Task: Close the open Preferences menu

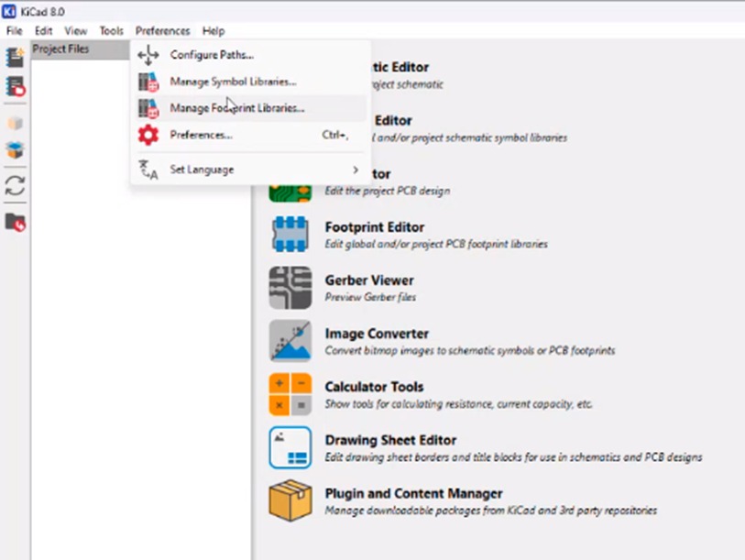Action: [x=162, y=31]
